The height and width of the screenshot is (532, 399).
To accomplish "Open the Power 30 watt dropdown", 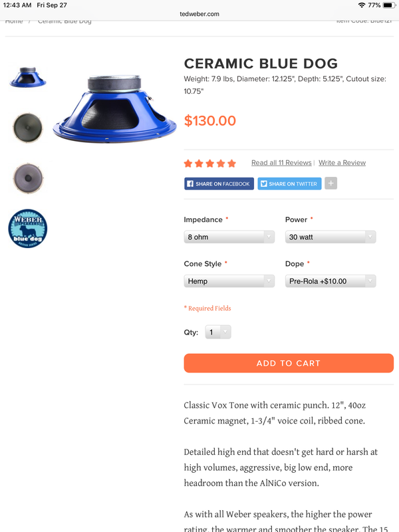I will [x=331, y=237].
